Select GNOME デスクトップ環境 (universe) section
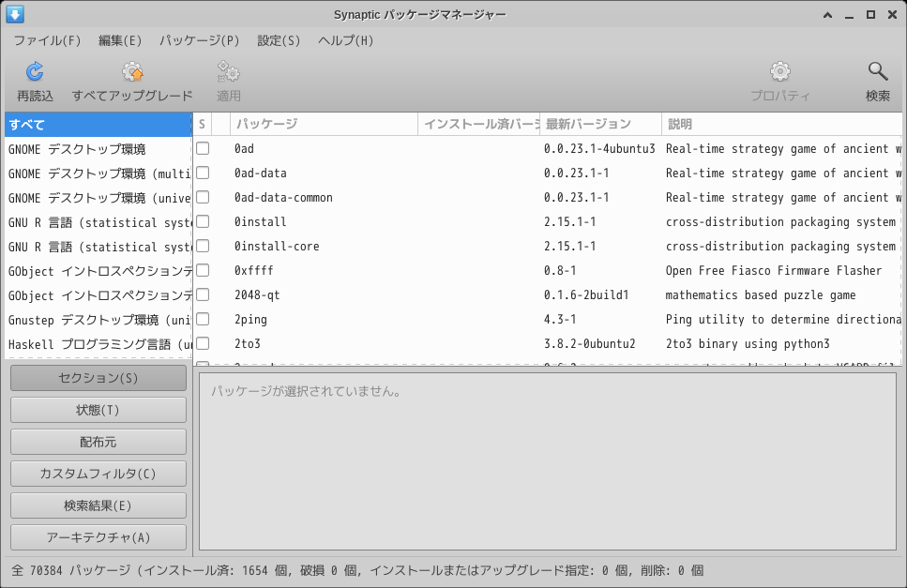 [98, 198]
